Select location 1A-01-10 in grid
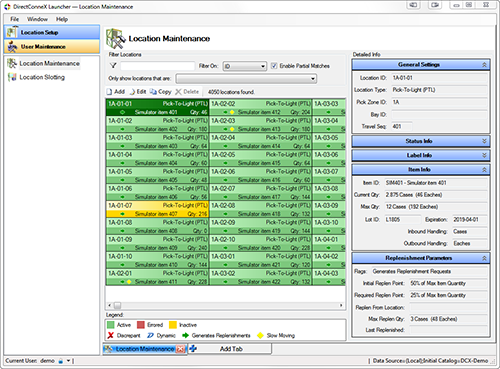This screenshot has width=500, height=369. (157, 260)
